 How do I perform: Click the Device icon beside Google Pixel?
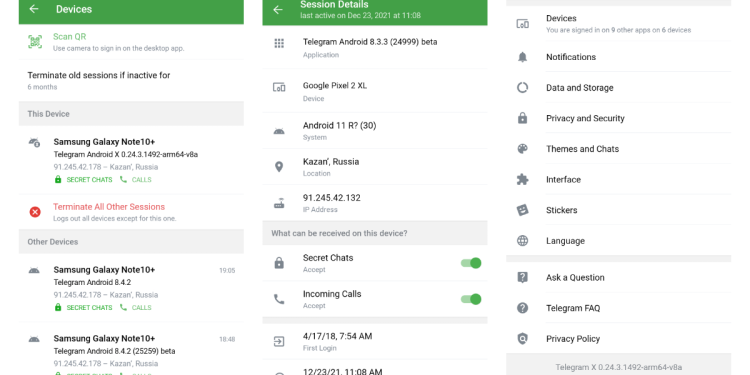279,87
